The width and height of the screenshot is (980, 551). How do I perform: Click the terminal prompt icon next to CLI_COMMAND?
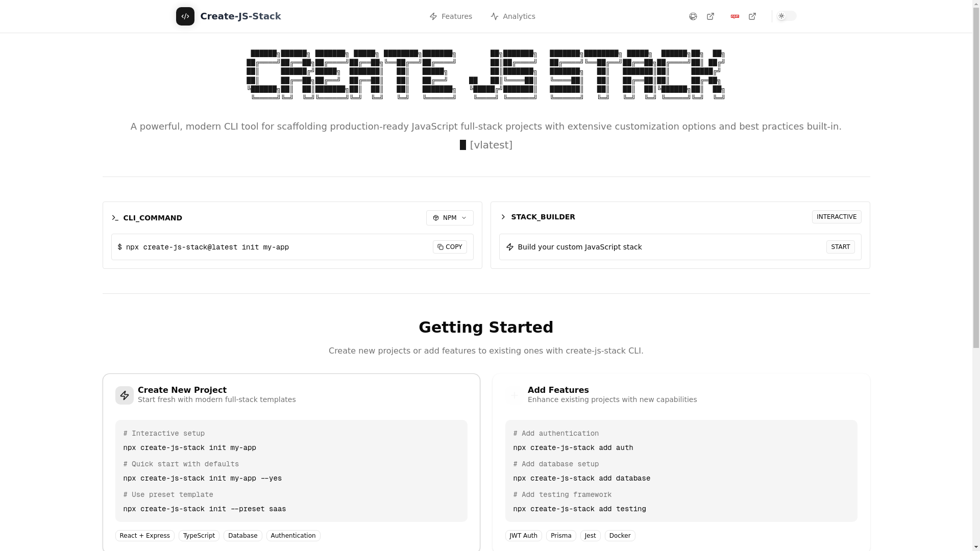pos(115,218)
